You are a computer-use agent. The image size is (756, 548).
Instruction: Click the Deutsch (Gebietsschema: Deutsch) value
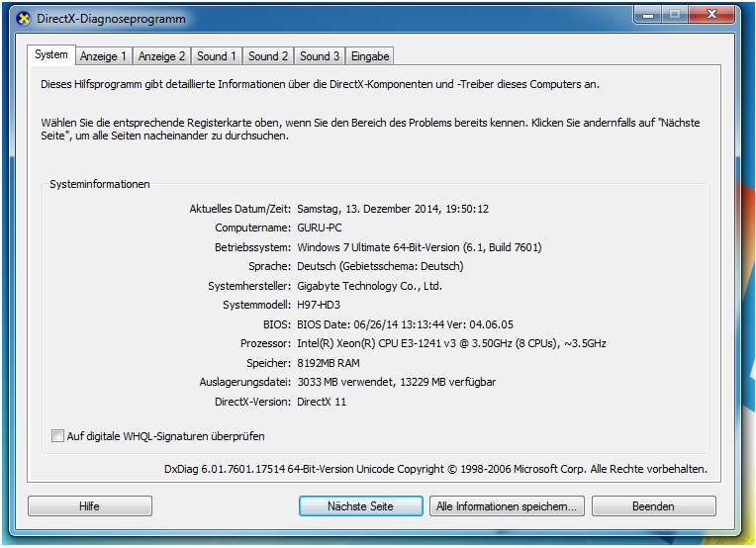tap(380, 266)
